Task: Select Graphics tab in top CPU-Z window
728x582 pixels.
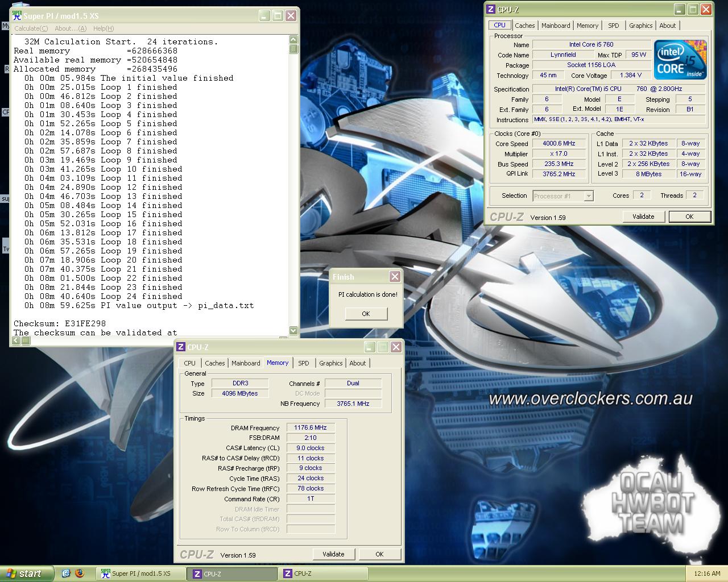Action: click(641, 26)
